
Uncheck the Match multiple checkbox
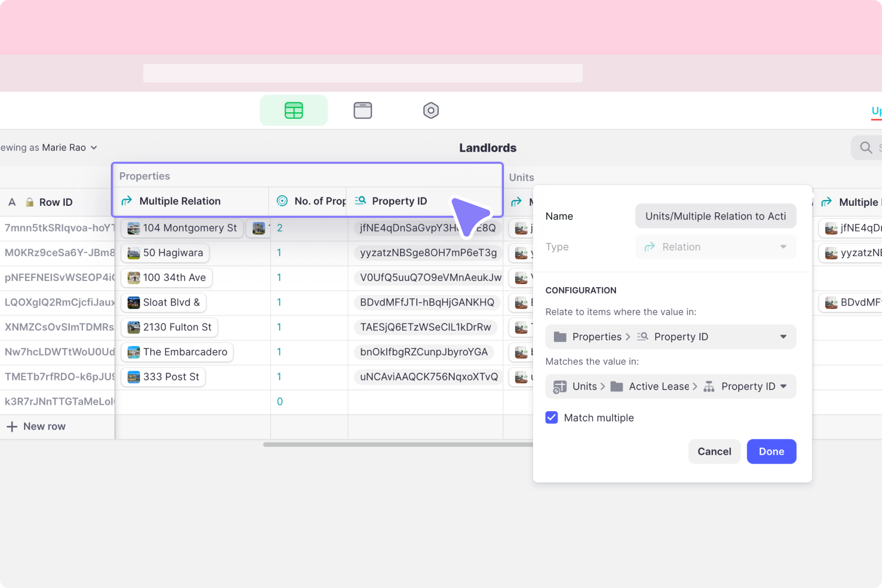click(x=551, y=417)
